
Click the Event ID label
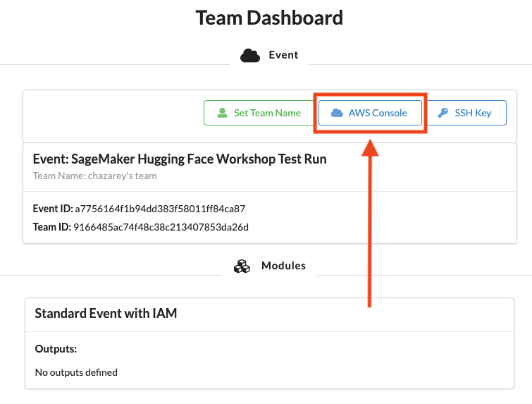tap(53, 209)
